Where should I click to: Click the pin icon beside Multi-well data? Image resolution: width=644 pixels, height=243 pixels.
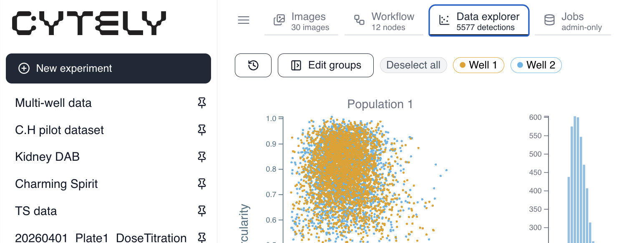[202, 103]
